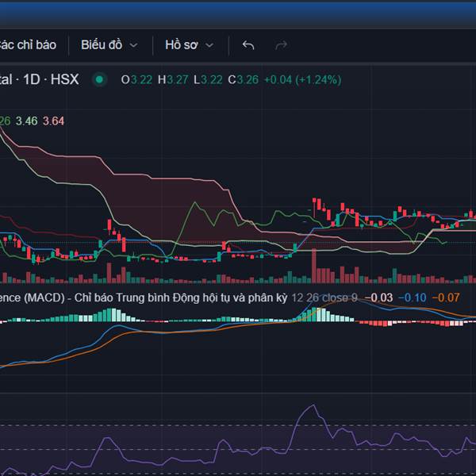Click the tallest red volume bar

314,266
